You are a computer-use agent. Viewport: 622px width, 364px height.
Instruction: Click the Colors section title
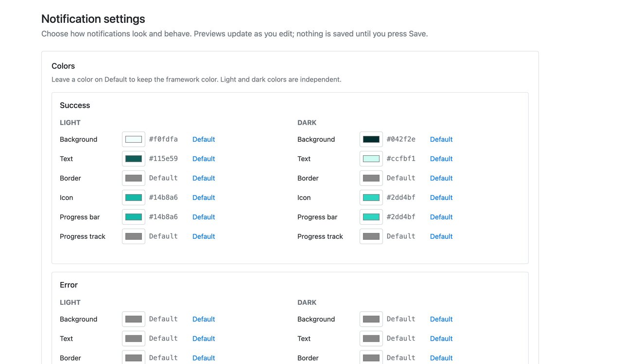click(x=63, y=66)
